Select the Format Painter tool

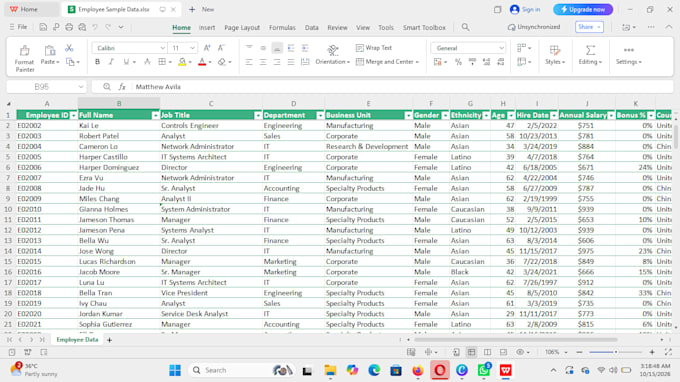click(25, 58)
